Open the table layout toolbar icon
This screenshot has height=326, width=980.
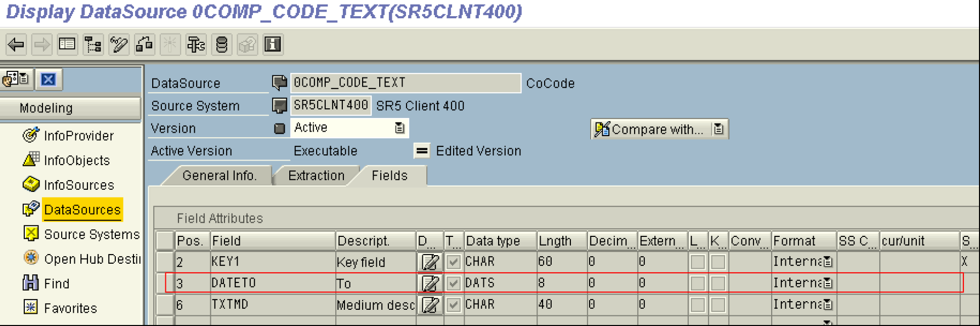pyautogui.click(x=67, y=45)
